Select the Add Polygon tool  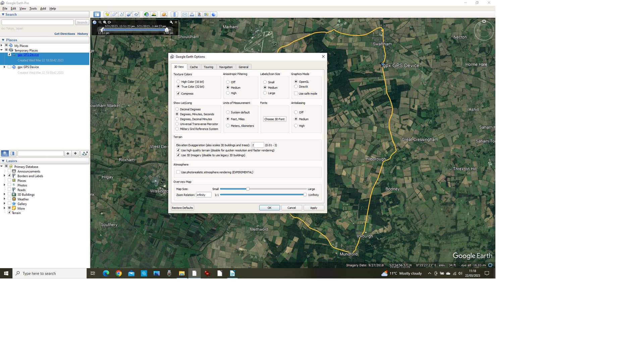114,14
